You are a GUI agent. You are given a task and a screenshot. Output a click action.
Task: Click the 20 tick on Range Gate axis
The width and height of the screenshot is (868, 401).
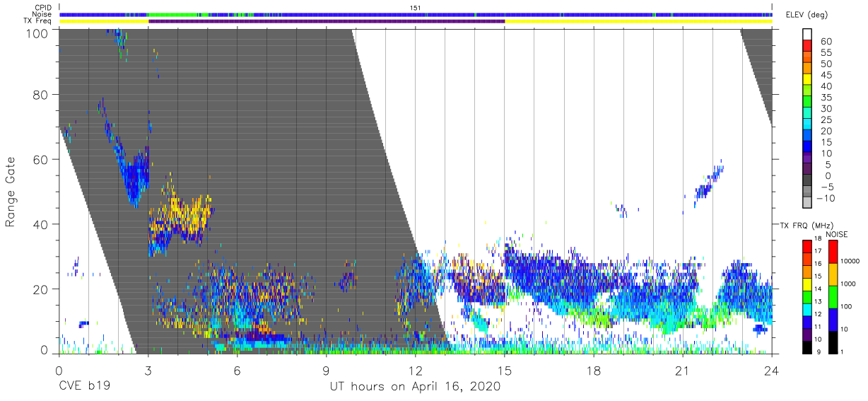click(40, 289)
